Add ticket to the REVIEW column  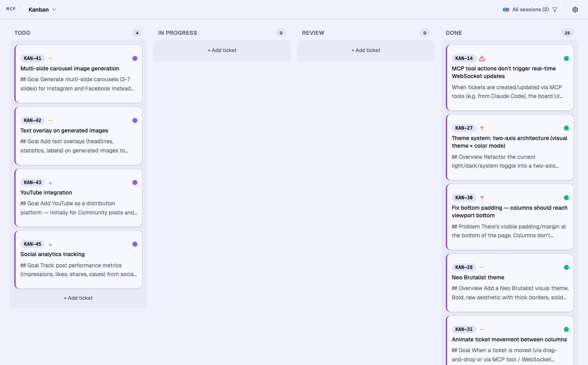pos(366,50)
